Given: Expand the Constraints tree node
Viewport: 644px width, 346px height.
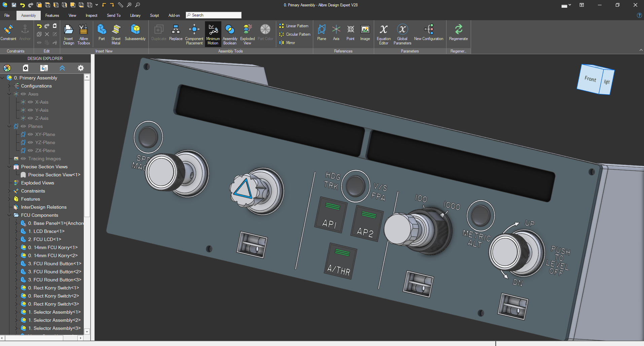Looking at the screenshot, I should point(9,191).
